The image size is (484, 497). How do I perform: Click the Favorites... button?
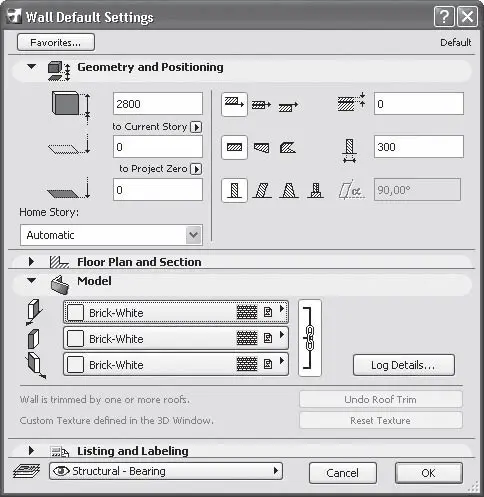pos(56,42)
